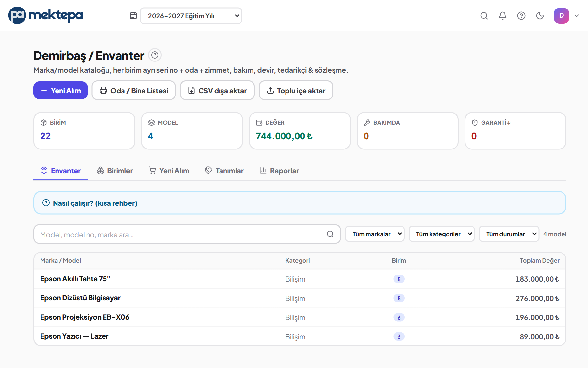Viewport: 588px width, 368px height.
Task: Click the value 89.000,00 ₺
Action: pos(540,337)
